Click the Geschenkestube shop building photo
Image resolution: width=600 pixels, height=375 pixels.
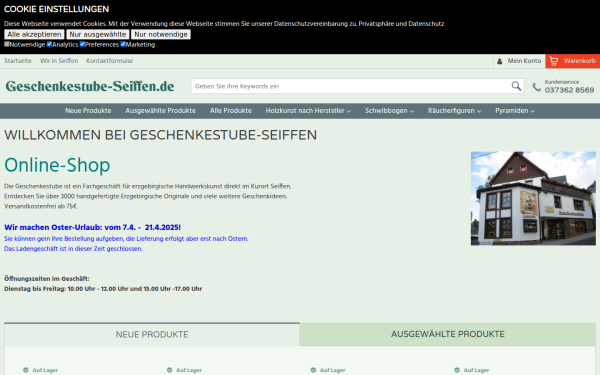(x=533, y=198)
